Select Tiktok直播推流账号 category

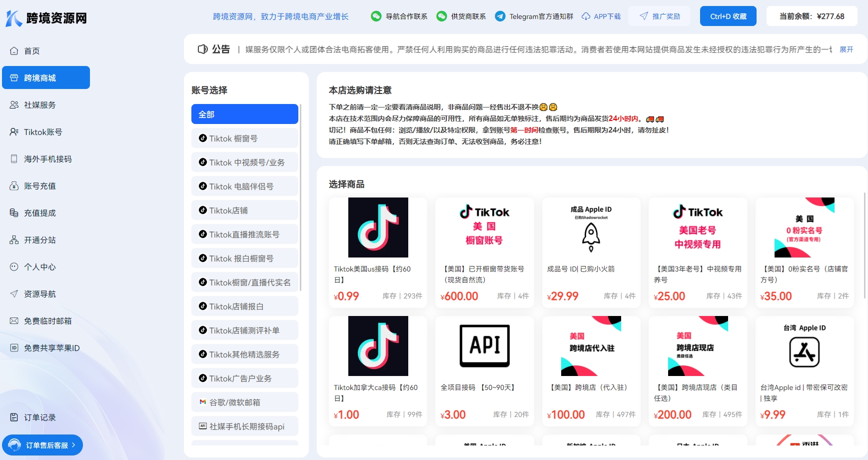coord(245,234)
